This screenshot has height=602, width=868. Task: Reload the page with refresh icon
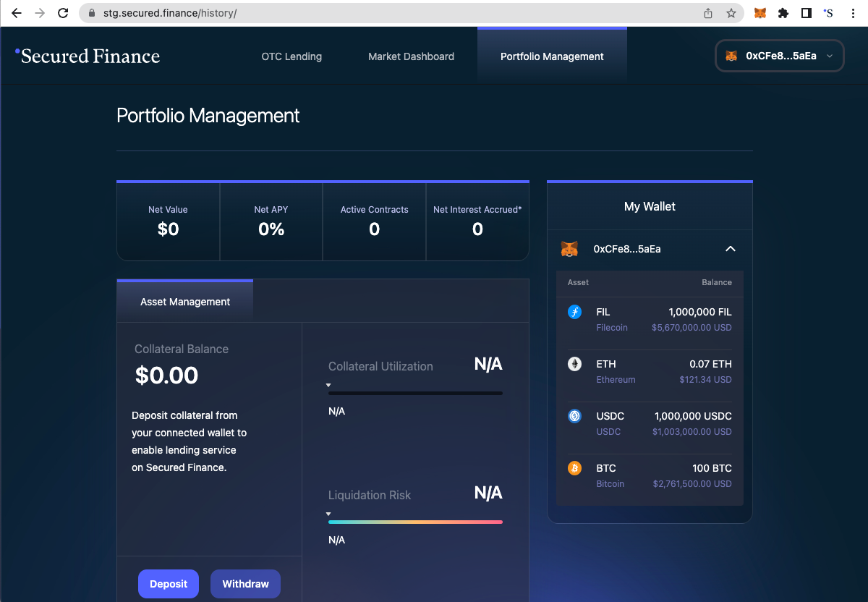click(x=63, y=13)
